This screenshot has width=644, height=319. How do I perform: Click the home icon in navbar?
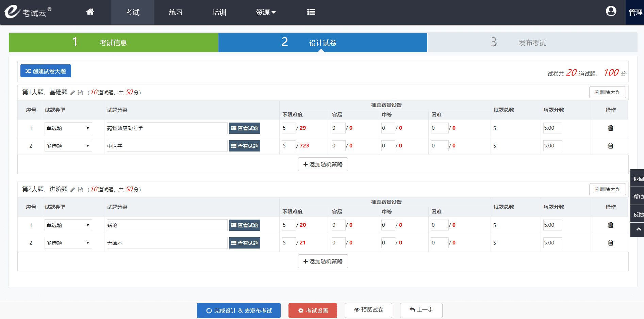point(90,12)
